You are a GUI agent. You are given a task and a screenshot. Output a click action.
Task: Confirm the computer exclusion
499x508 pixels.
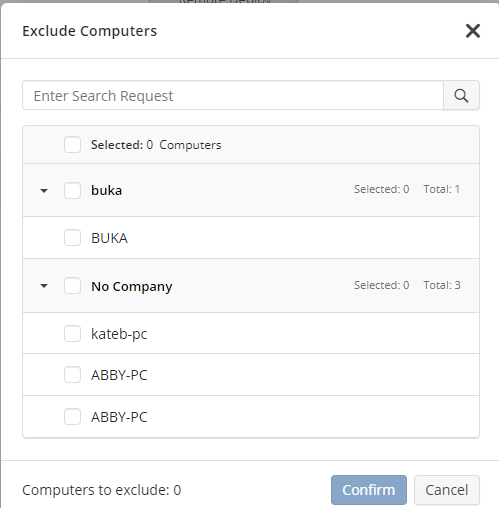369,490
